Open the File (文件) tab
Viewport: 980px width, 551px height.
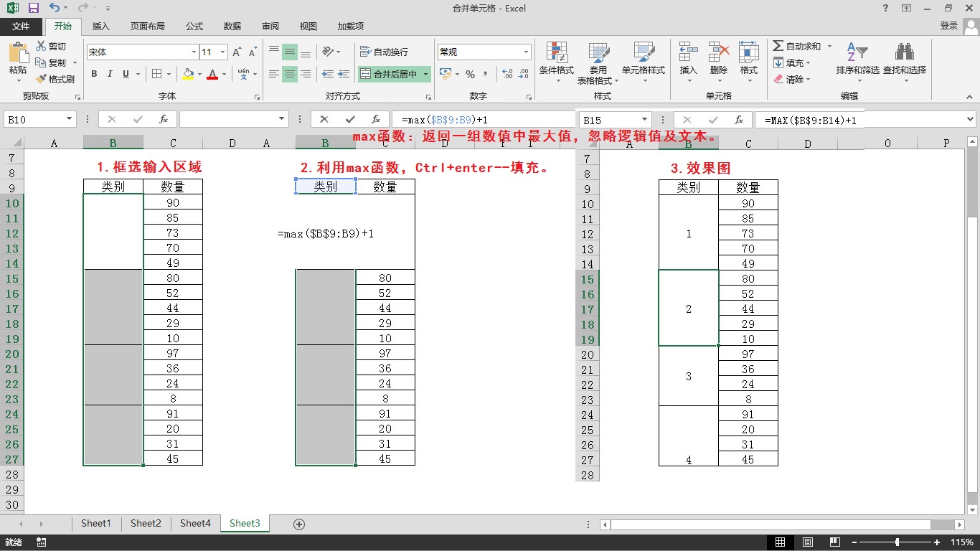click(x=21, y=26)
